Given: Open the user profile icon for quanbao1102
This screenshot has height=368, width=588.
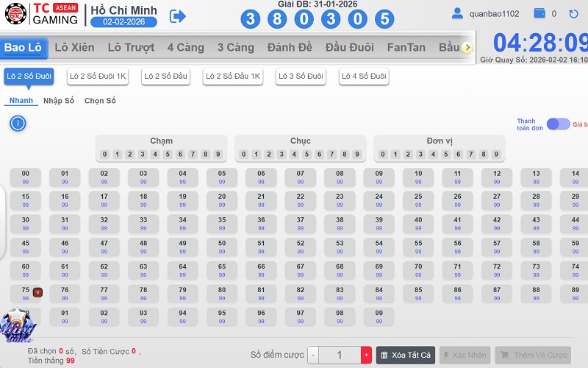Looking at the screenshot, I should (x=457, y=13).
